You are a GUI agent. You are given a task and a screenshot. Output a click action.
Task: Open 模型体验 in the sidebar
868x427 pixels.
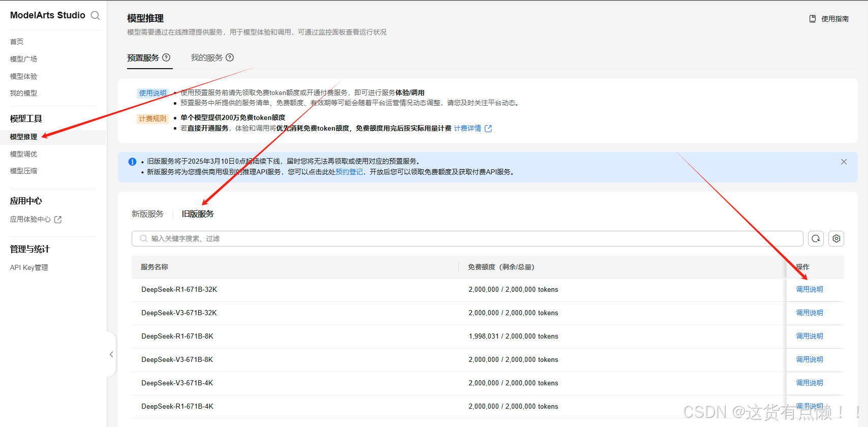[24, 76]
